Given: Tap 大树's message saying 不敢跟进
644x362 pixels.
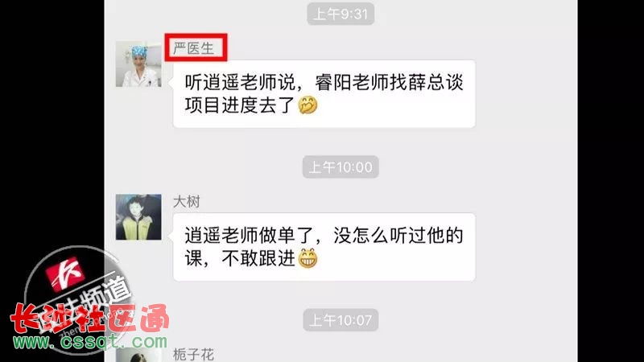Looking at the screenshot, I should click(x=324, y=247).
